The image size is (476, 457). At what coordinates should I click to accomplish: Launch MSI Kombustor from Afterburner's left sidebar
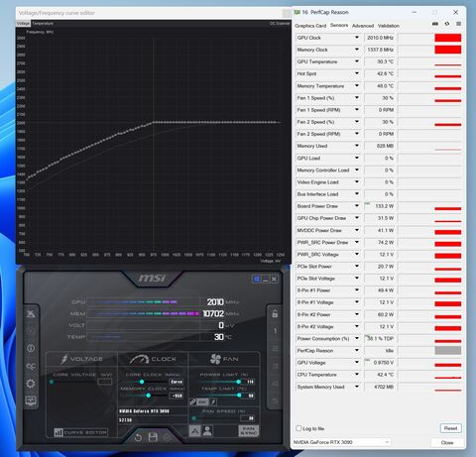click(x=31, y=313)
